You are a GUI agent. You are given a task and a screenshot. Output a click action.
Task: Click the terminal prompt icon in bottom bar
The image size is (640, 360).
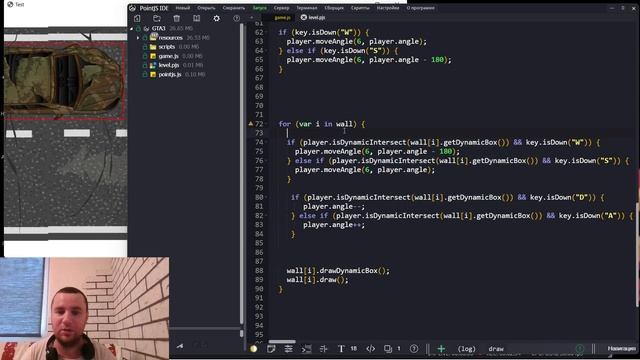pos(306,349)
